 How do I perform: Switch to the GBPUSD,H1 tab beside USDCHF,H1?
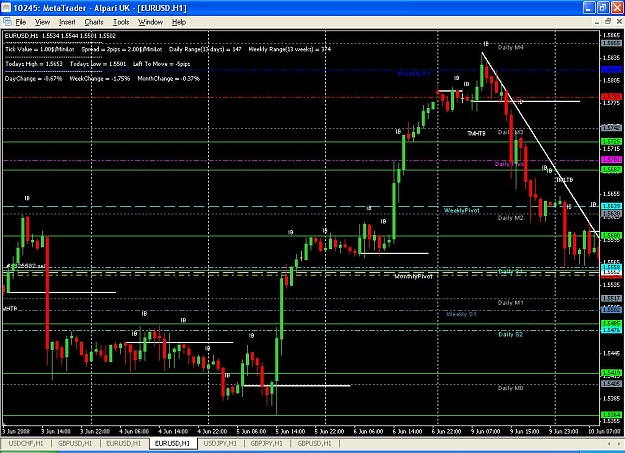coord(75,443)
